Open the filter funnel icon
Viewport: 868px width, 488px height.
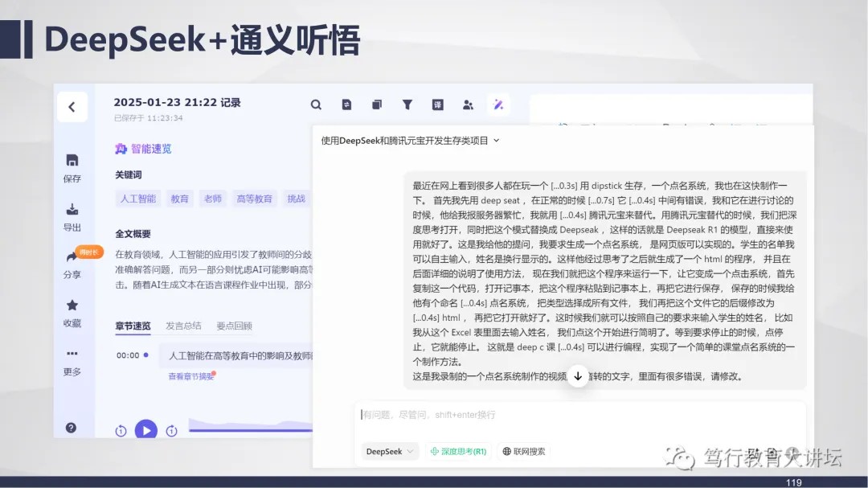click(x=407, y=105)
